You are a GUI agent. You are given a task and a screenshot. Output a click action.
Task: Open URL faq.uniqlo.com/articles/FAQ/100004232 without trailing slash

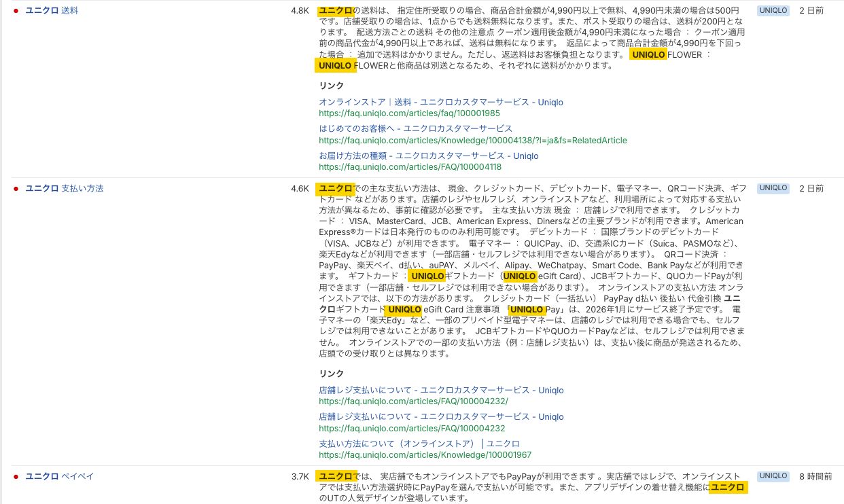click(x=412, y=429)
